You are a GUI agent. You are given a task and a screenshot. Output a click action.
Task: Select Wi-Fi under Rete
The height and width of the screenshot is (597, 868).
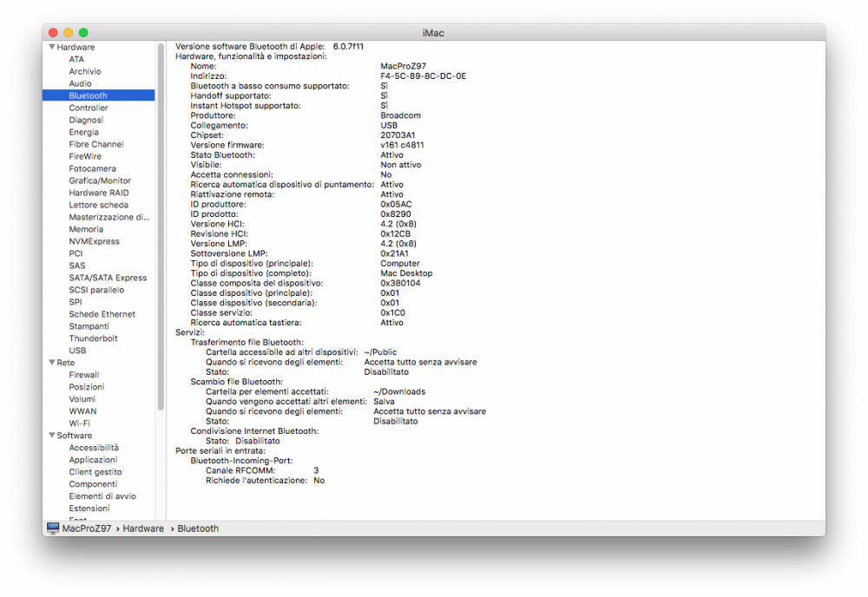click(x=79, y=424)
